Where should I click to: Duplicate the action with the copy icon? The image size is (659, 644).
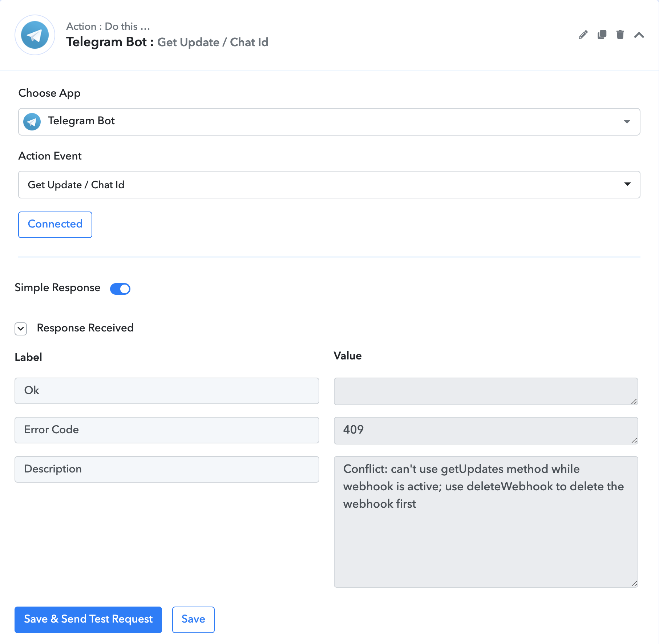point(602,35)
